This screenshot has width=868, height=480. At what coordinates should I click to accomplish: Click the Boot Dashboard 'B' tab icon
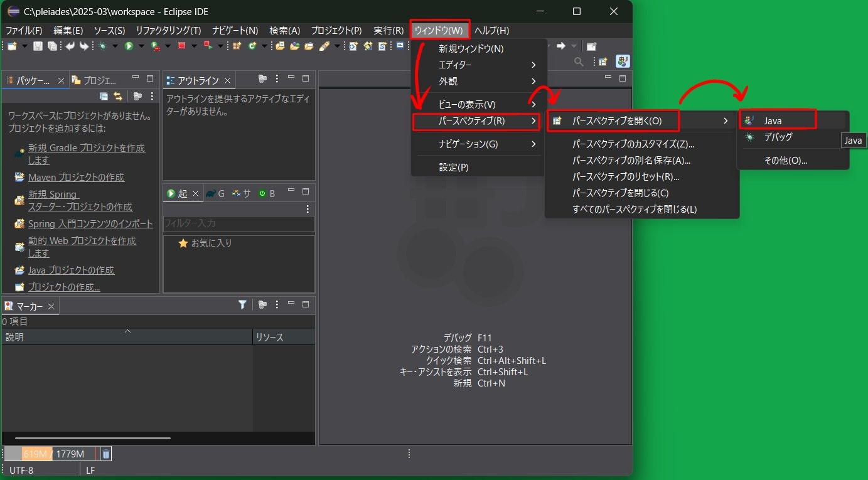click(x=262, y=193)
